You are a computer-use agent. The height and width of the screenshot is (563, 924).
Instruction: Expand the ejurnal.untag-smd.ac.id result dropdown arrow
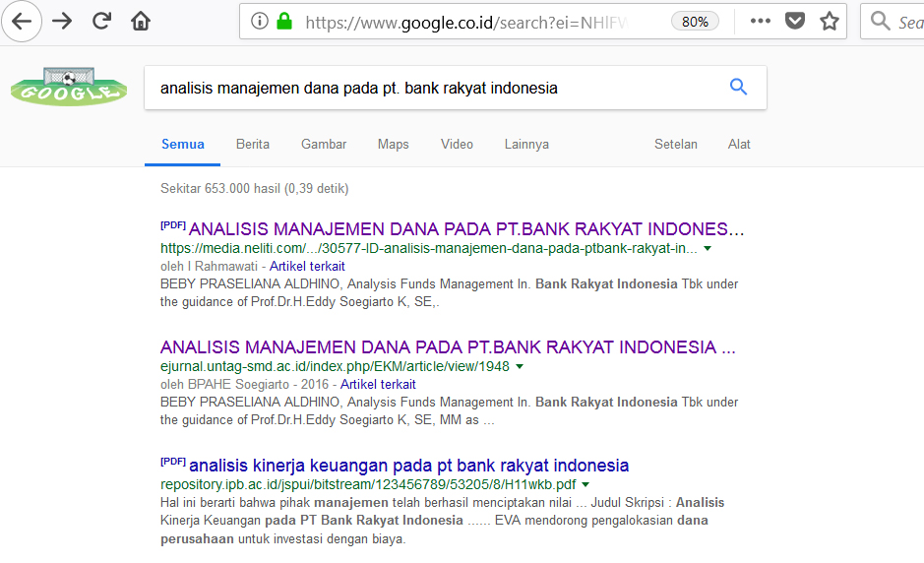pyautogui.click(x=520, y=367)
